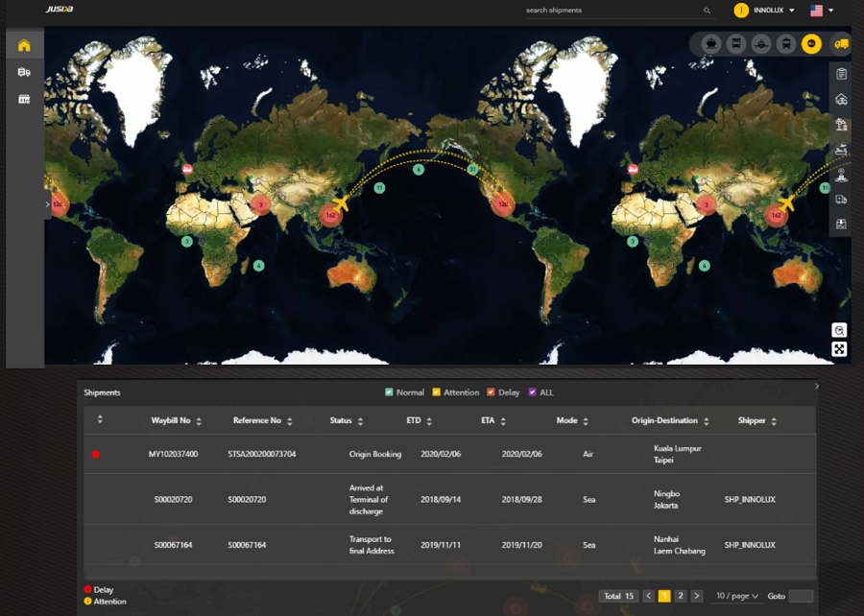The image size is (864, 616).
Task: Open the clipboard order list icon on right sidebar
Action: 841,72
